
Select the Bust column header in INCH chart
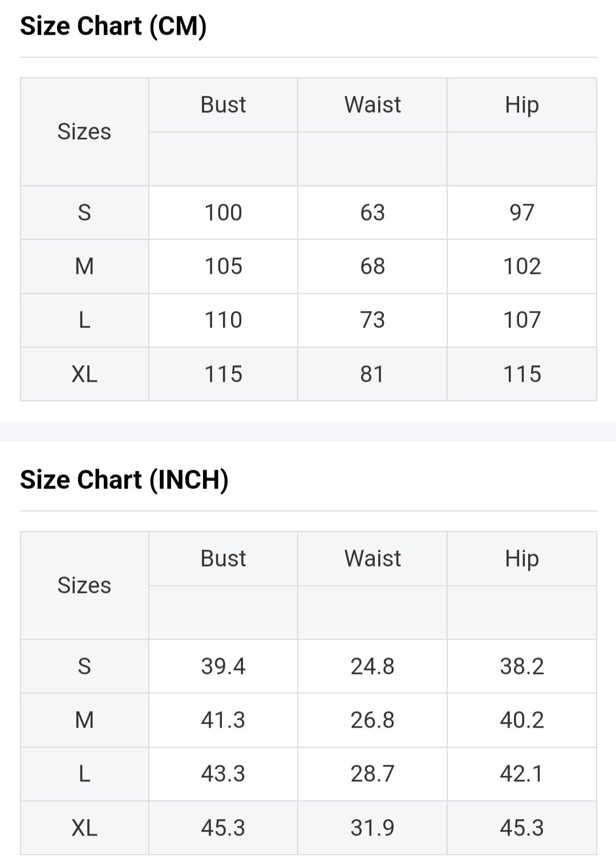point(223,558)
